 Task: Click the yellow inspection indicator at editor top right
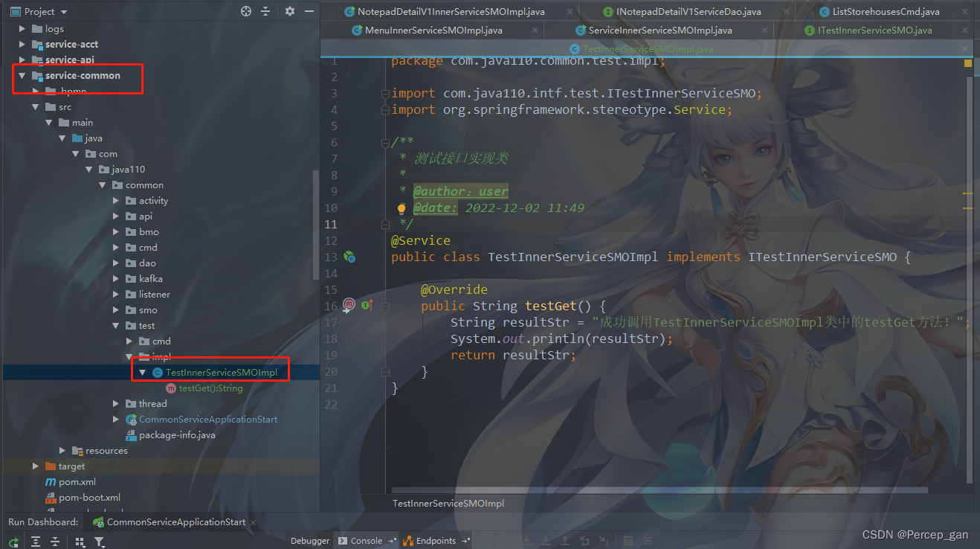click(x=968, y=64)
